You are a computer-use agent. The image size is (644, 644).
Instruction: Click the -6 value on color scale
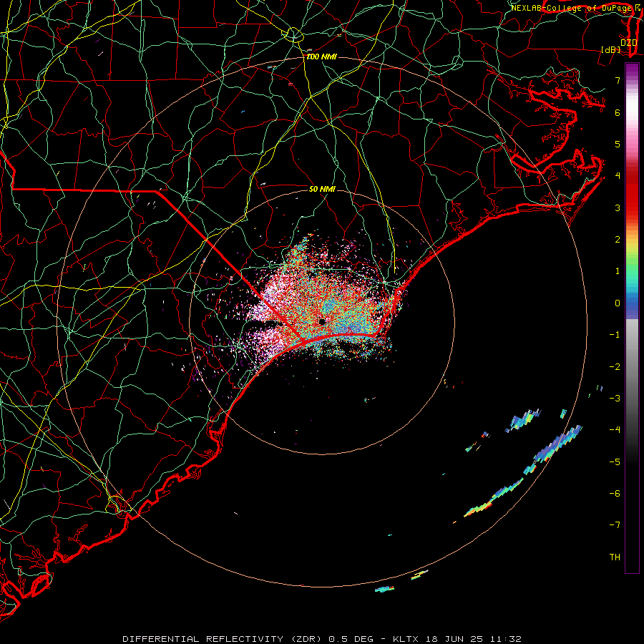(615, 494)
